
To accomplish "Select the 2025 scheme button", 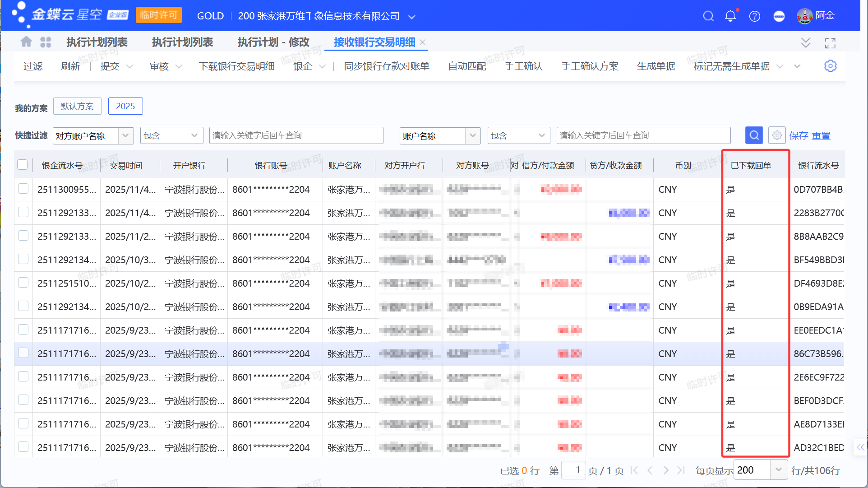I will tap(125, 106).
